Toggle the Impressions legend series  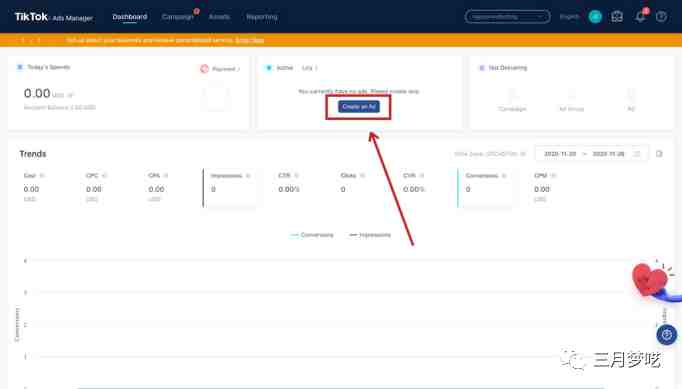tap(370, 235)
